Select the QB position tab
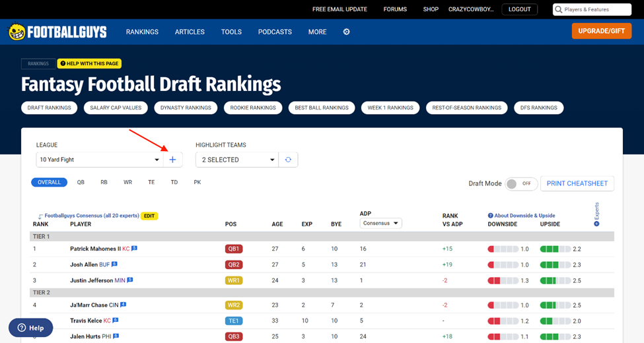This screenshot has height=343, width=644. [81, 182]
